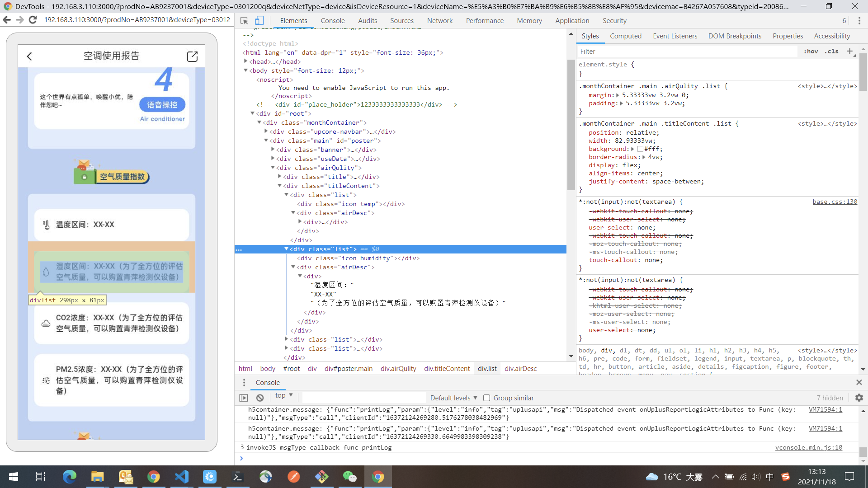The height and width of the screenshot is (488, 868).
Task: Open Visual Studio Code from taskbar
Action: point(182,477)
